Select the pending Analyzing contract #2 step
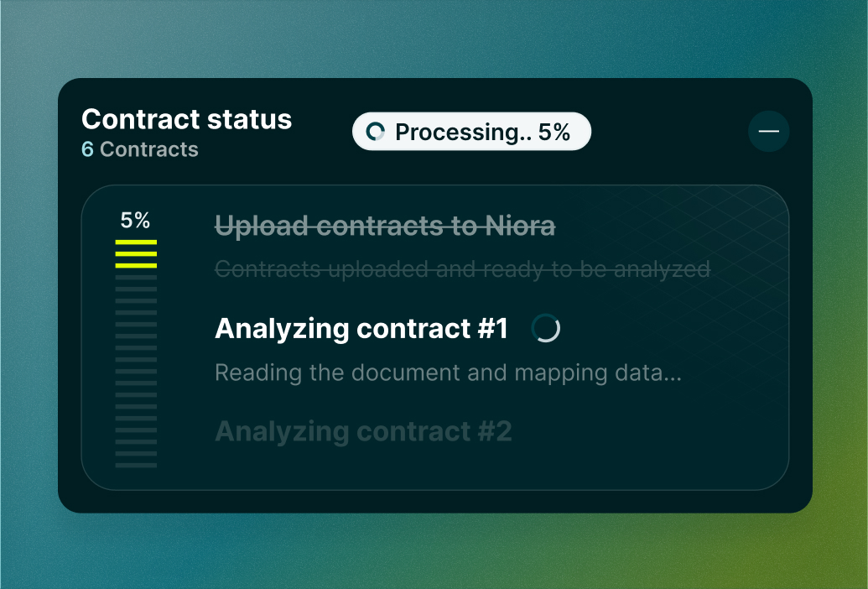Image resolution: width=868 pixels, height=589 pixels. pos(363,431)
